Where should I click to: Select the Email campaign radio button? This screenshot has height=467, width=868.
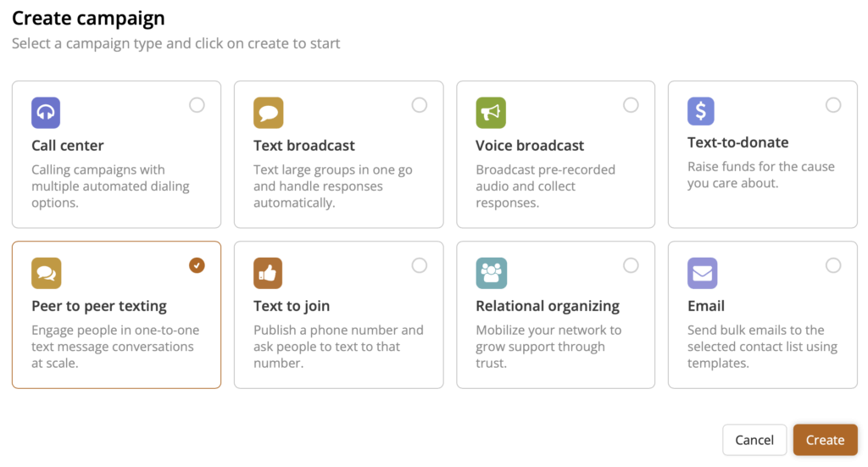coord(833,265)
